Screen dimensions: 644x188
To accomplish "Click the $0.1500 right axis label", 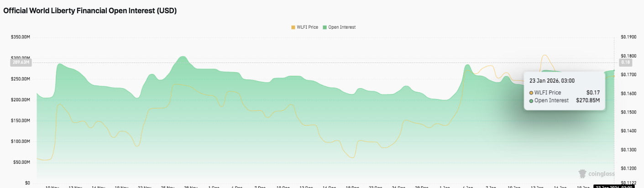I will 629,112.
